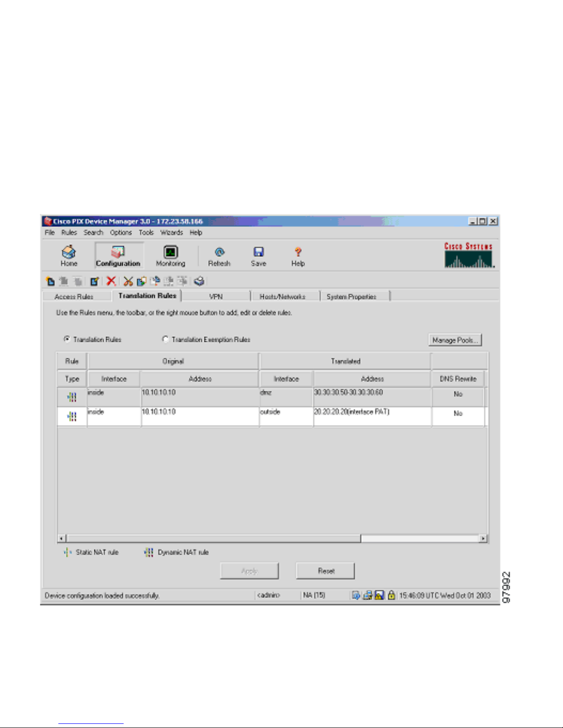This screenshot has width=563, height=728.
Task: Open the Tools menu
Action: (146, 232)
